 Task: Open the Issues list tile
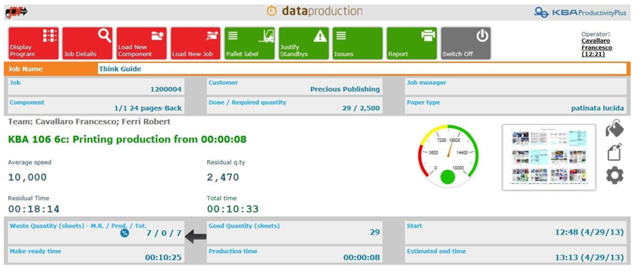tap(357, 44)
